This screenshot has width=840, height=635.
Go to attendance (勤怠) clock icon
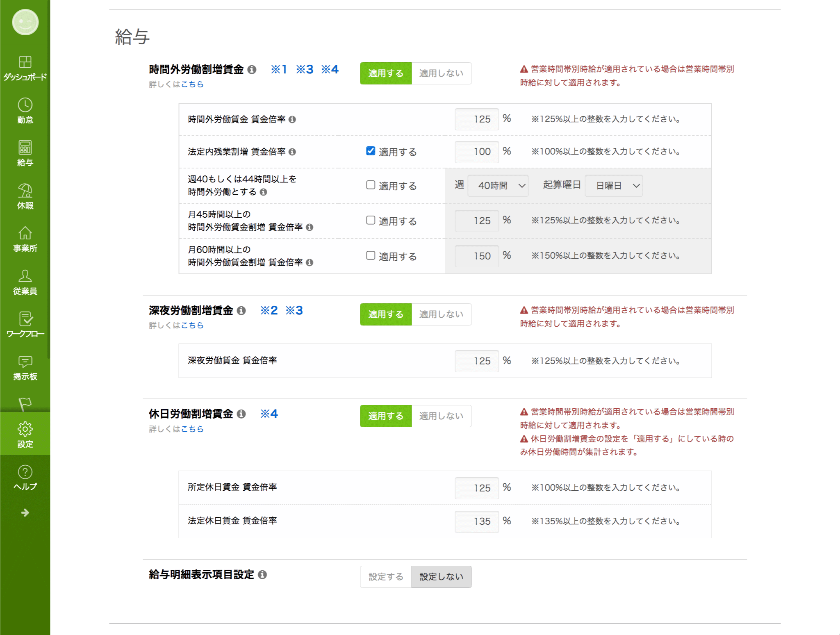[x=25, y=106]
